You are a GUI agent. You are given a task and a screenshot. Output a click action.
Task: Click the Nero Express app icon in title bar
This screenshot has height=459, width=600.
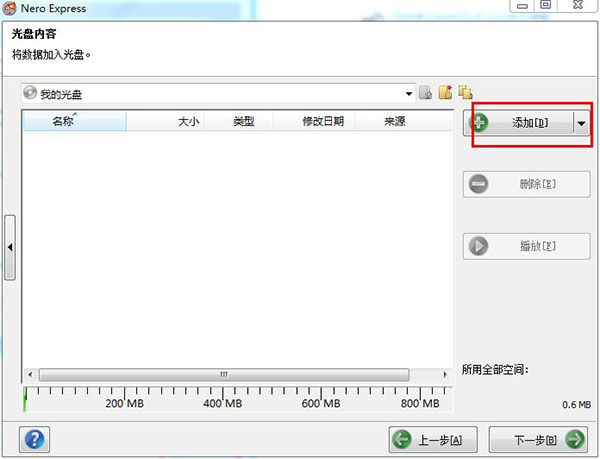pyautogui.click(x=11, y=9)
